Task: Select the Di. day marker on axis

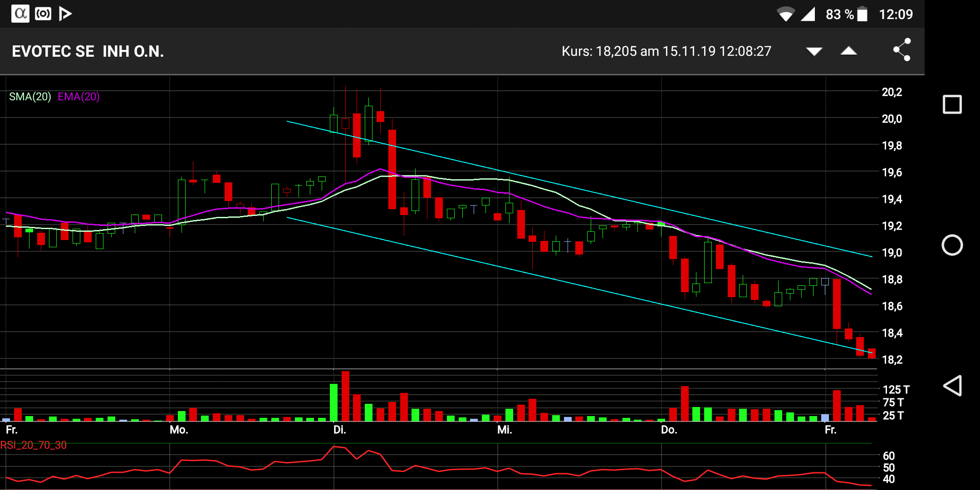Action: tap(339, 430)
